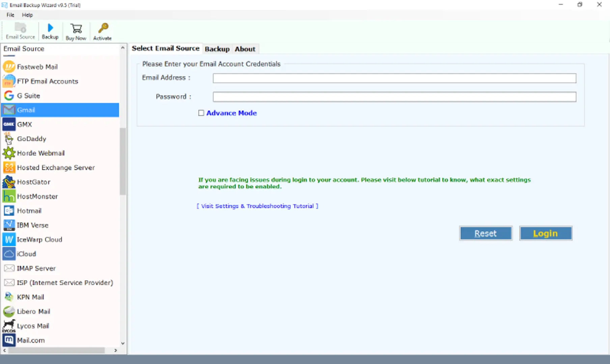Screen dimensions: 610x364
Task: Pick the ISP envelope icon
Action: point(9,282)
